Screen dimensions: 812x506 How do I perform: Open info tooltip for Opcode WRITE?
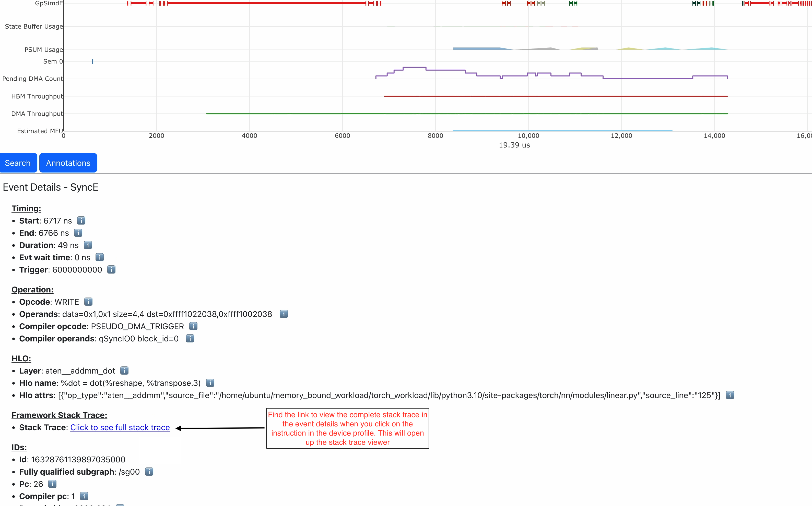point(88,302)
